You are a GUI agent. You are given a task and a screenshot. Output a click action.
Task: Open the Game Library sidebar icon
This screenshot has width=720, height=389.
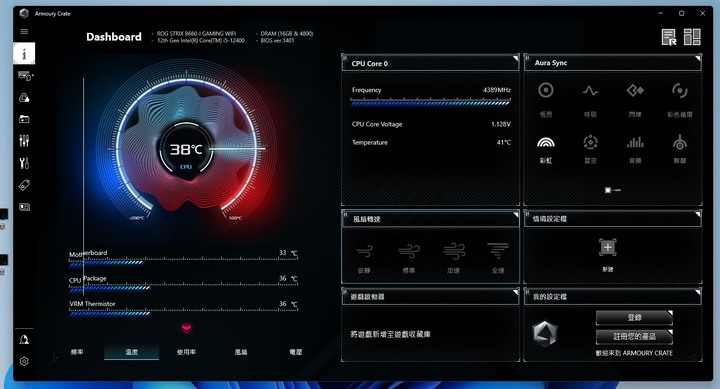[24, 119]
